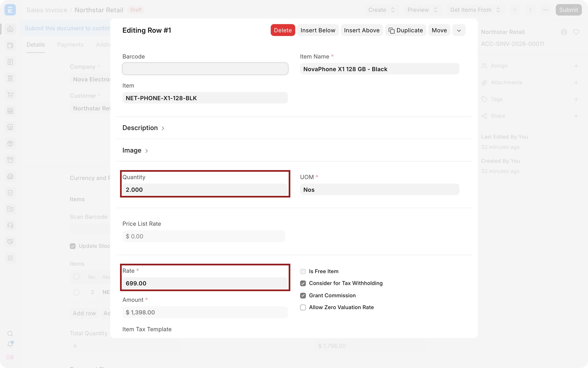Uncheck Grant Commission checkbox
Viewport: 588px width, 368px height.
point(303,295)
